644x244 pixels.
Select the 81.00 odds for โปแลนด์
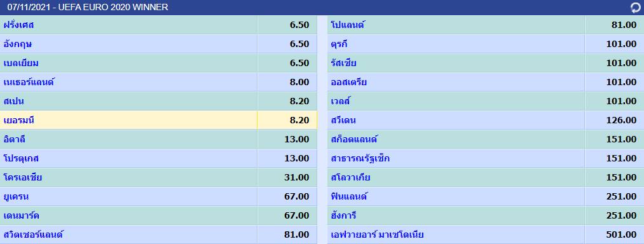click(x=624, y=25)
